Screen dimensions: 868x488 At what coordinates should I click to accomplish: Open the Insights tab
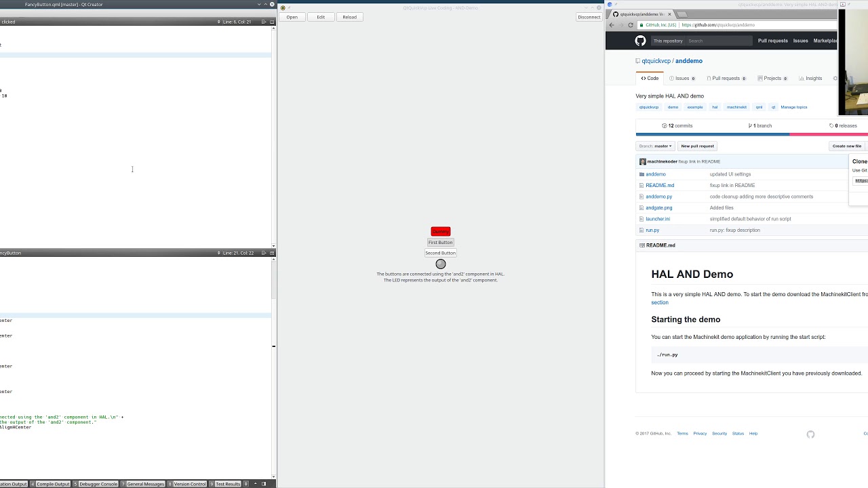coord(810,78)
